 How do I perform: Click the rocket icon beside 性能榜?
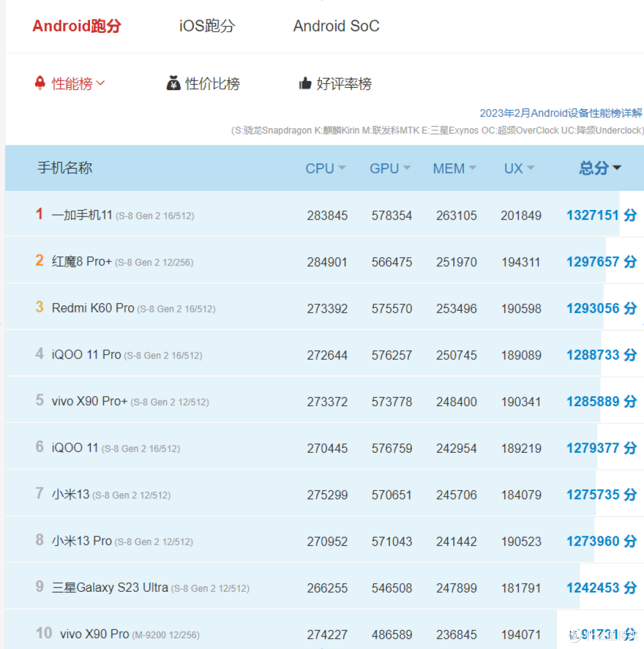pyautogui.click(x=40, y=83)
